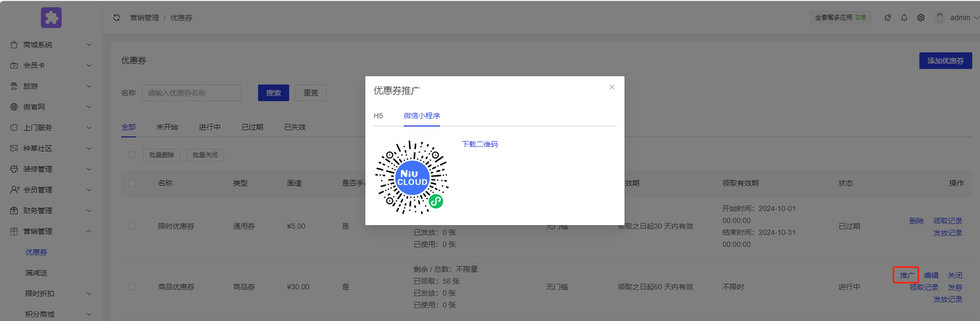This screenshot has height=321, width=980.
Task: Expand the 上门服务 menu chevron
Action: coord(89,128)
